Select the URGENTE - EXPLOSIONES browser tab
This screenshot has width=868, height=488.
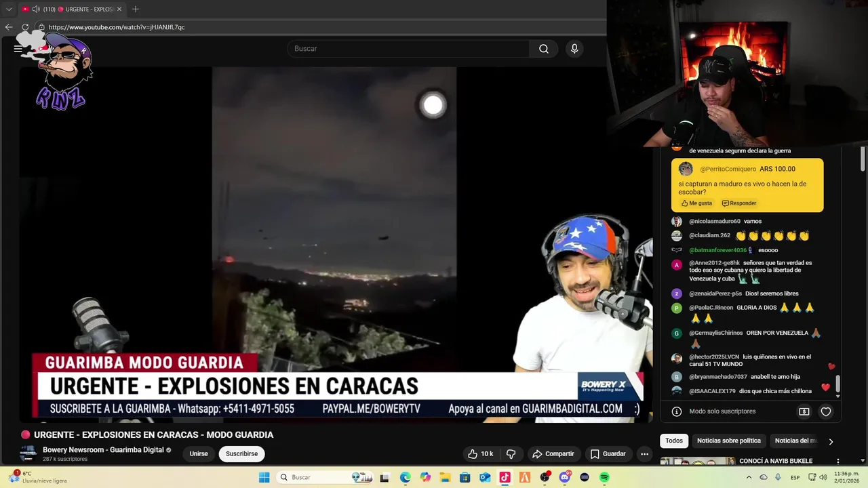click(71, 9)
